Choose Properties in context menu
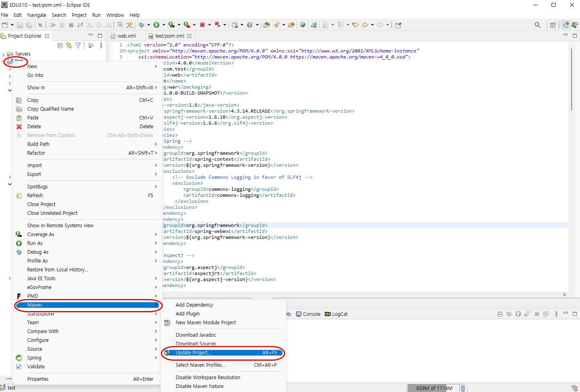 coord(38,379)
